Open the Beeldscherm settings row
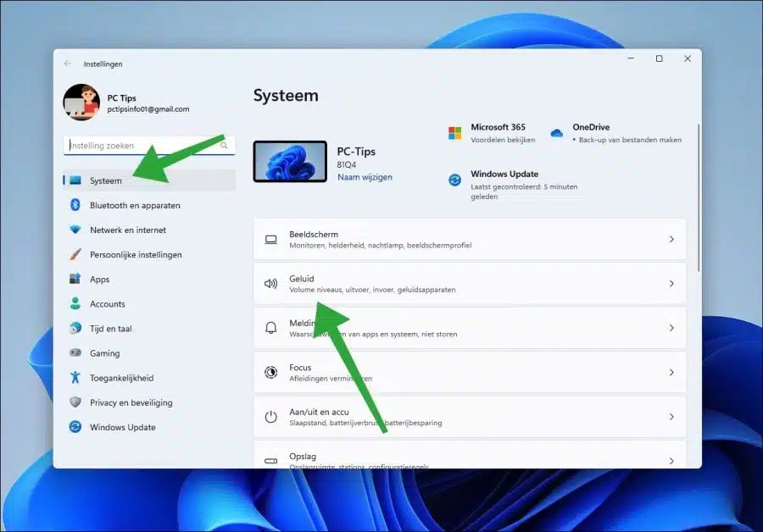Viewport: 763px width, 532px height. tap(470, 239)
